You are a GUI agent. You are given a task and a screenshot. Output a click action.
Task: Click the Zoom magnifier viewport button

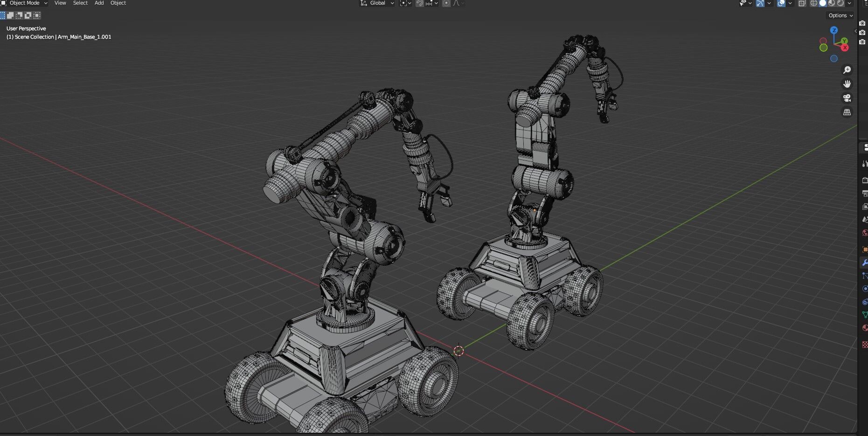click(847, 70)
